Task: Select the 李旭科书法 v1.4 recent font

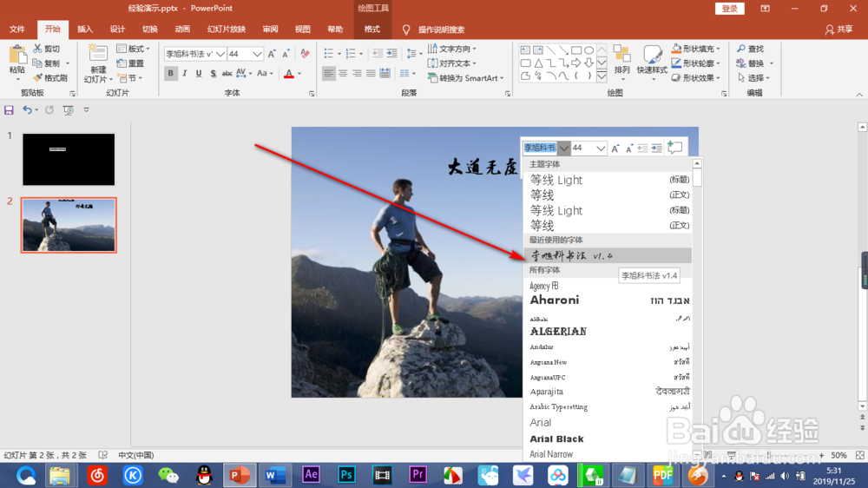Action: click(608, 255)
